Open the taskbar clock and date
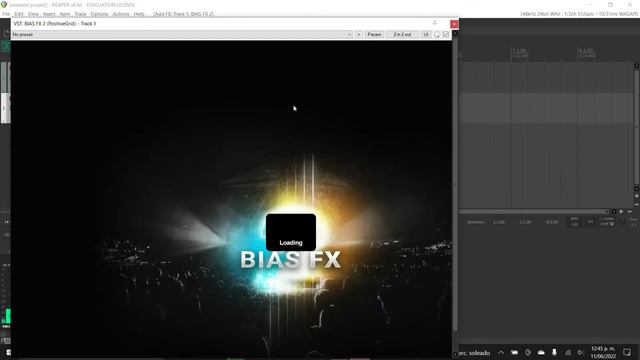Viewport: 640px width, 360px height. pos(603,352)
